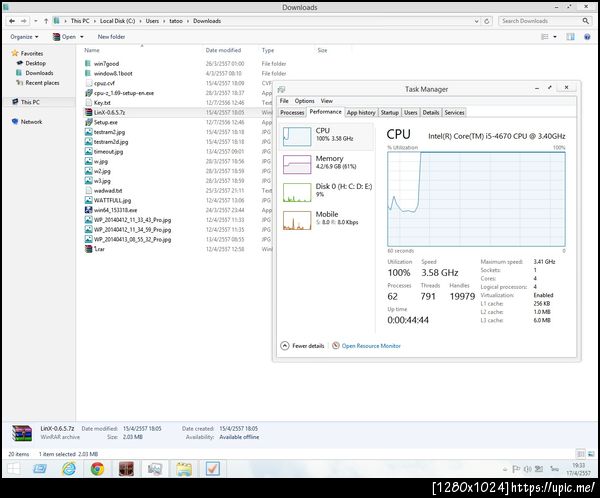Open Task Manager Options menu
The width and height of the screenshot is (600, 498).
(x=304, y=101)
